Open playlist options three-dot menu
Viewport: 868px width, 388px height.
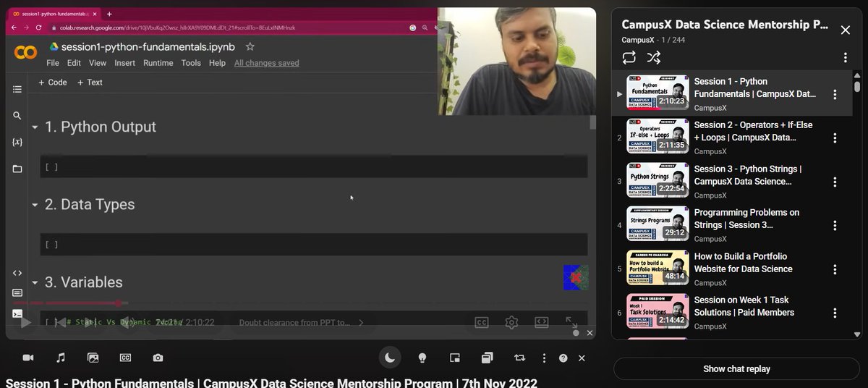pos(845,57)
